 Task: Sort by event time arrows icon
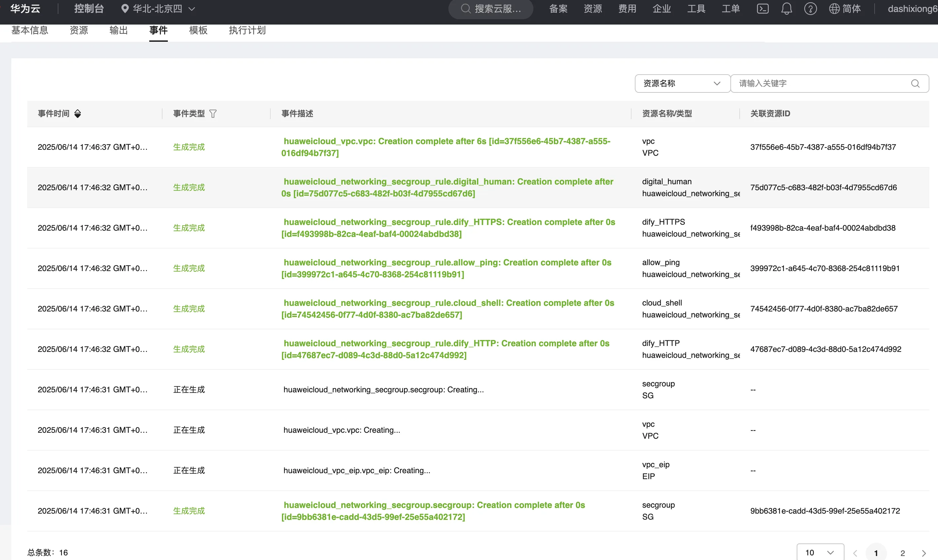pos(78,114)
